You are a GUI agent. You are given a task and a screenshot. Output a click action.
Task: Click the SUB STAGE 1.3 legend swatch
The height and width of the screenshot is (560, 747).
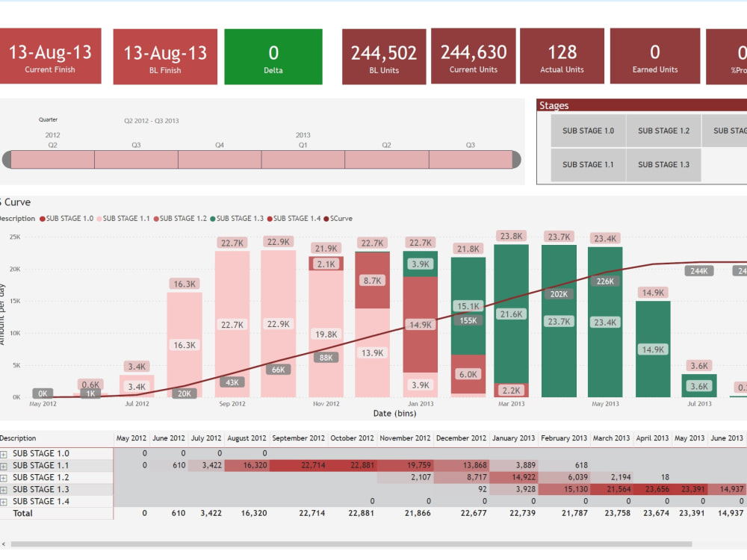[212, 219]
